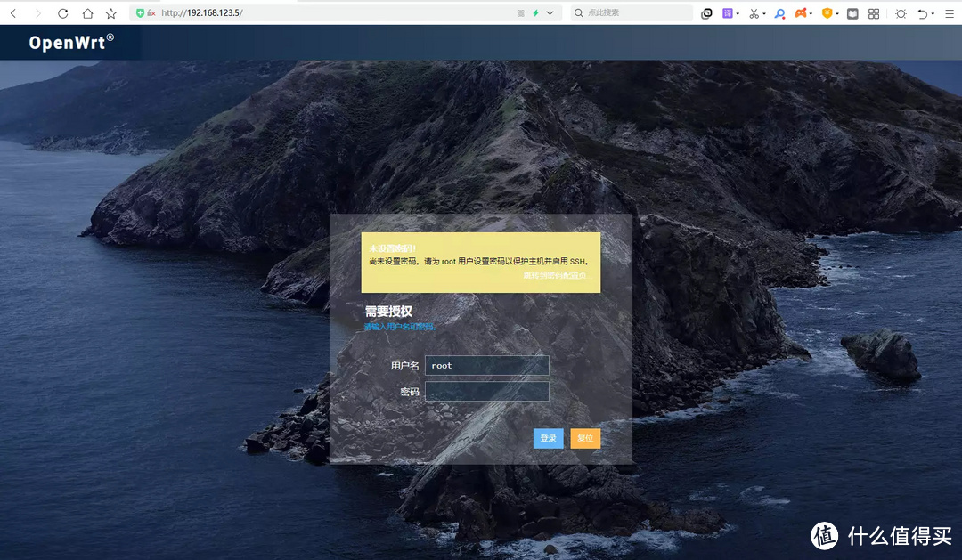Click the forward navigation arrow
The image size is (962, 560).
[38, 12]
